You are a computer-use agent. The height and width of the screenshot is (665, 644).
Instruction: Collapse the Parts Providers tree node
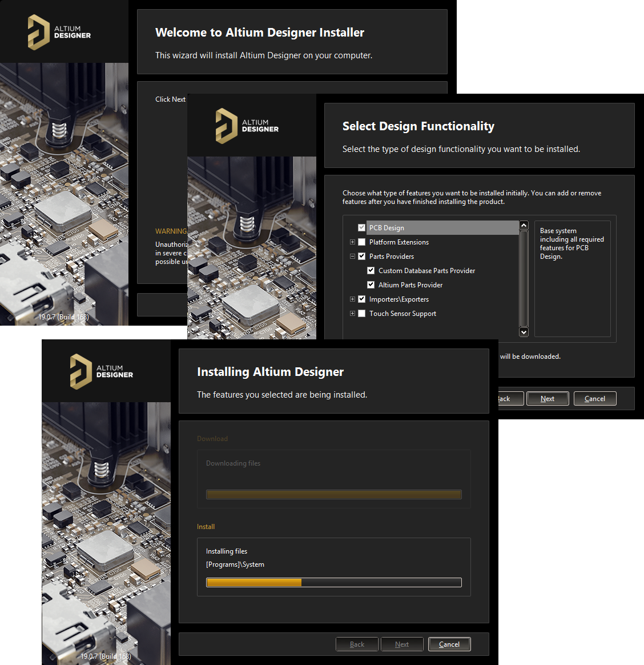pos(352,257)
